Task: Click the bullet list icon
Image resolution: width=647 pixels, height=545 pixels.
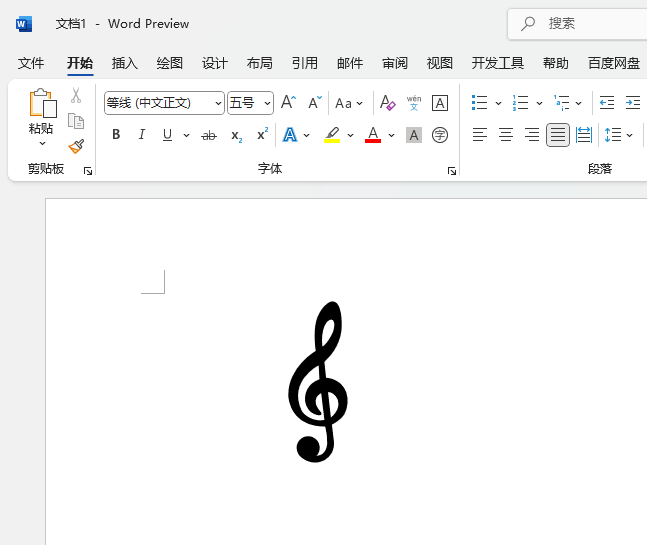Action: click(479, 103)
